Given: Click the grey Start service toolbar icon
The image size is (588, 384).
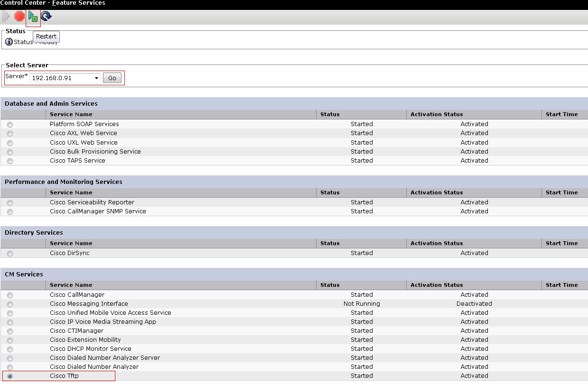Looking at the screenshot, I should (x=6, y=17).
